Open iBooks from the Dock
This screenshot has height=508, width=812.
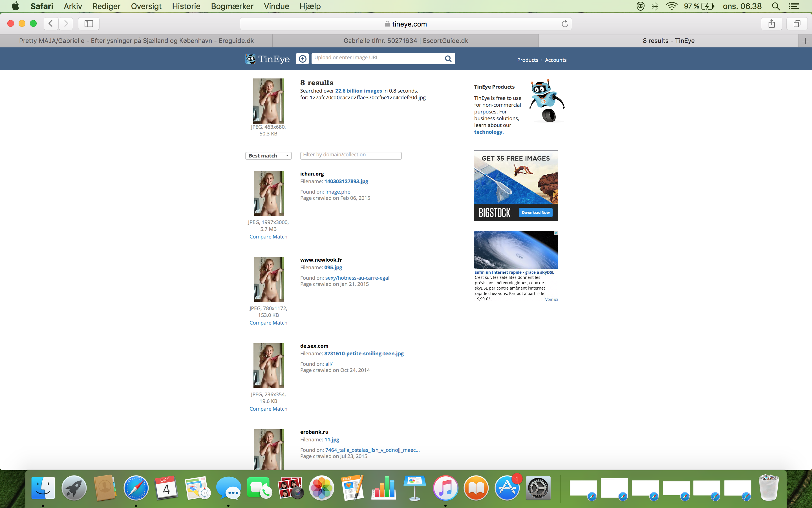click(476, 488)
